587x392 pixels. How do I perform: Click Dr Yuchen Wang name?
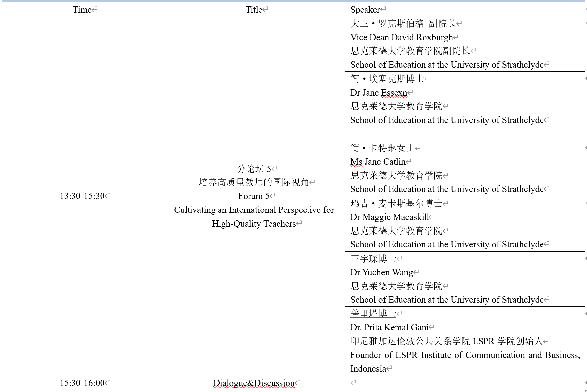382,272
